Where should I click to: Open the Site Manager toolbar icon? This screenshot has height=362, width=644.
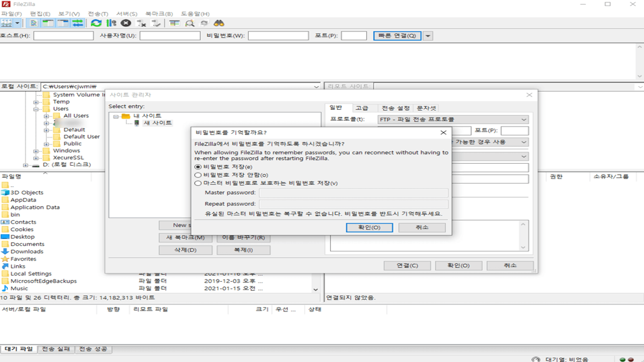point(7,23)
